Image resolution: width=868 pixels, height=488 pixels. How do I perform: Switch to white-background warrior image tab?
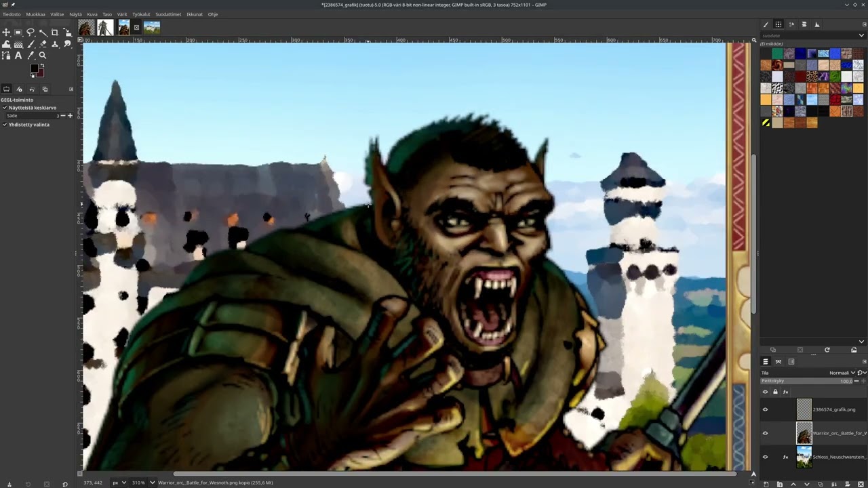(105, 27)
